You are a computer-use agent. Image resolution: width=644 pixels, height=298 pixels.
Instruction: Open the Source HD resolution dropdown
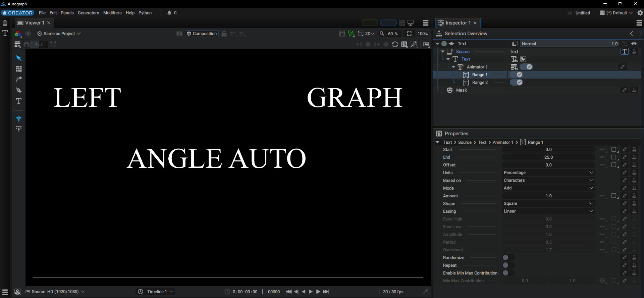pyautogui.click(x=55, y=292)
